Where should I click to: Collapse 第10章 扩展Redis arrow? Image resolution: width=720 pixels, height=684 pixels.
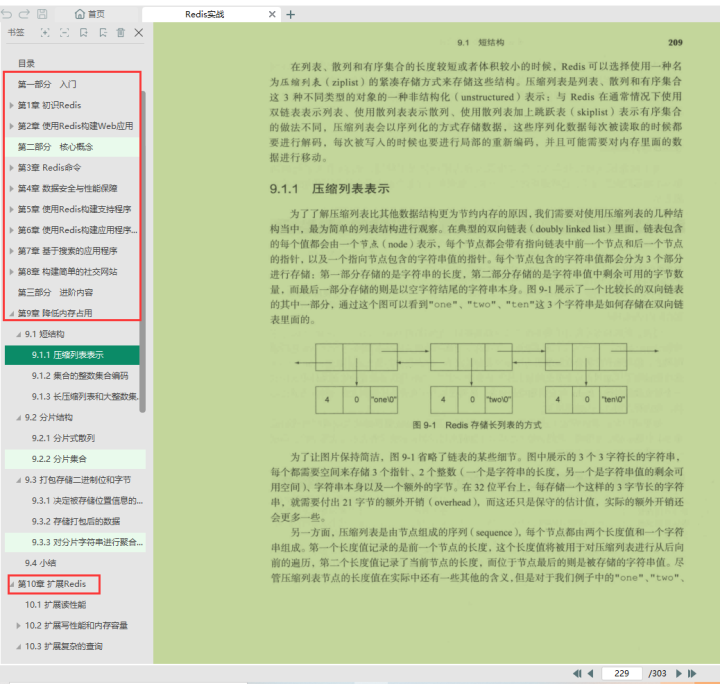[x=11, y=584]
